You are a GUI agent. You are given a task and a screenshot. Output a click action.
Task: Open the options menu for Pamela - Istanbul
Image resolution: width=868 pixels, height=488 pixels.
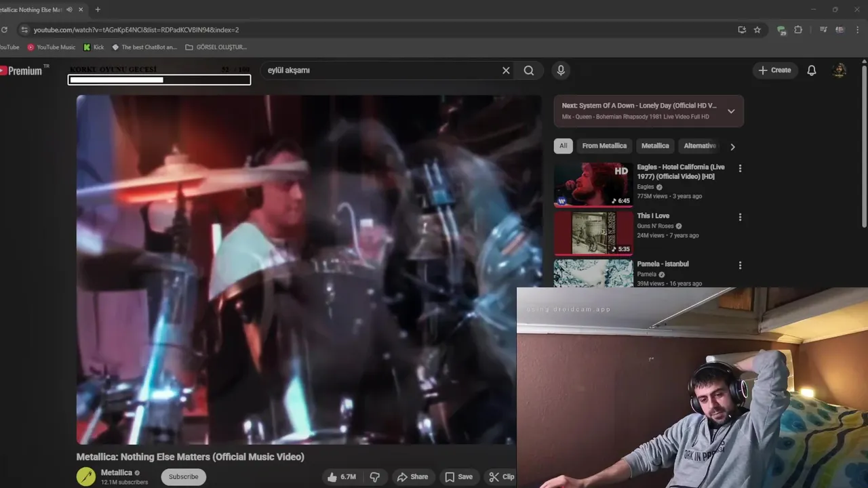tap(740, 265)
